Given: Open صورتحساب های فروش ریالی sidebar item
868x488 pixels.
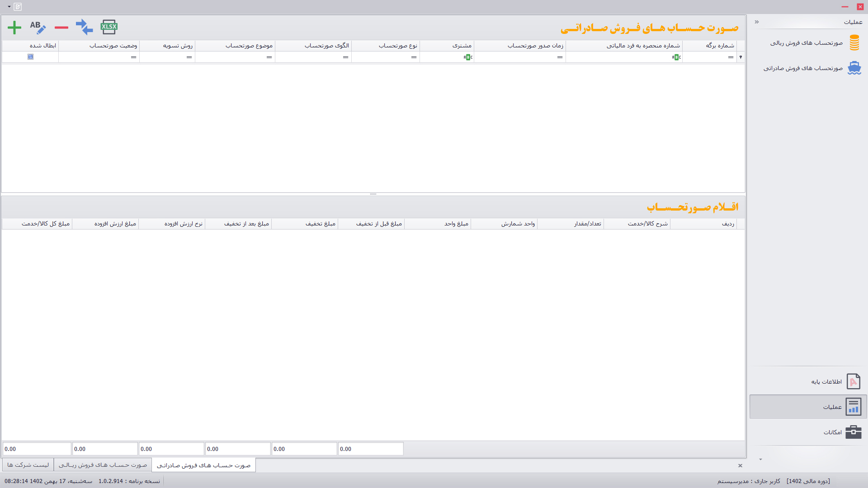Looking at the screenshot, I should pos(807,43).
